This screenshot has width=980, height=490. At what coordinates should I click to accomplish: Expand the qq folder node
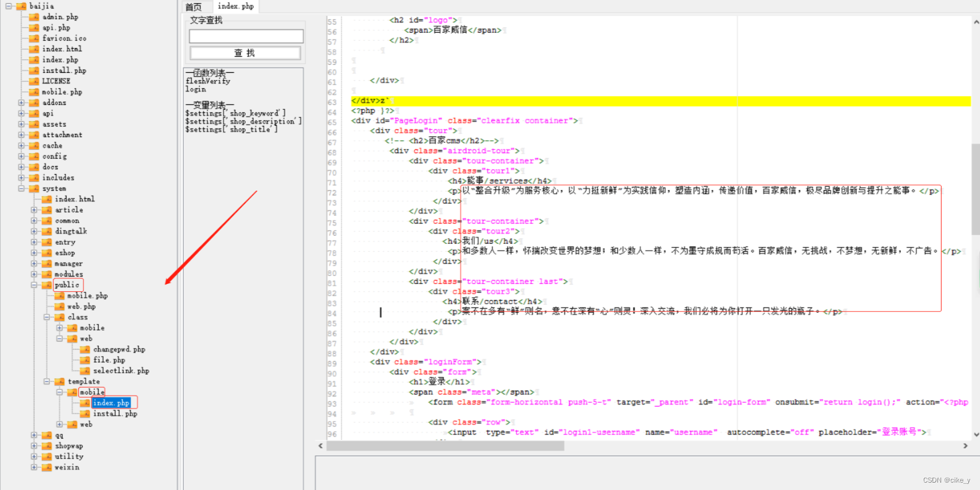pos(34,435)
